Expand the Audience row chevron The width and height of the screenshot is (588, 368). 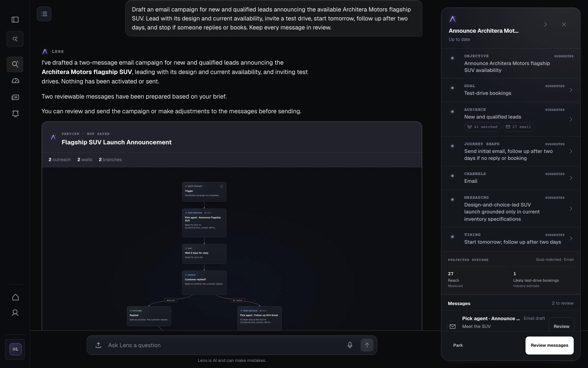click(571, 120)
